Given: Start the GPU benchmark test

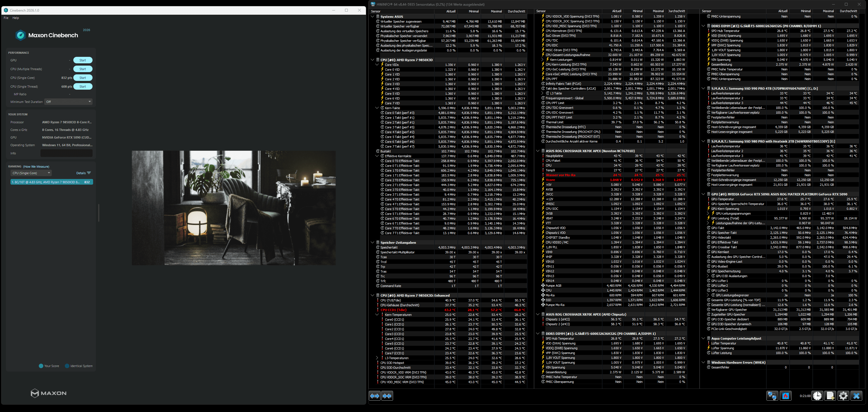Looking at the screenshot, I should [83, 60].
